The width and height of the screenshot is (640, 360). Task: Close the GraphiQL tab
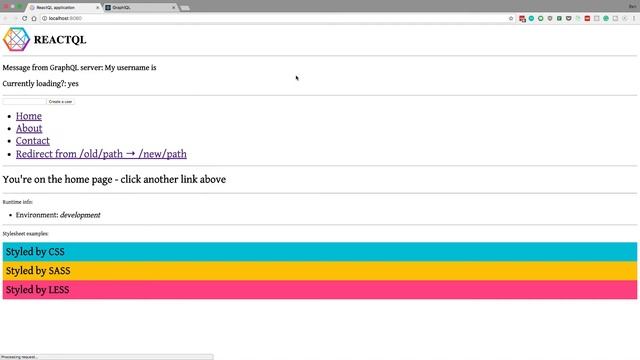point(173,7)
